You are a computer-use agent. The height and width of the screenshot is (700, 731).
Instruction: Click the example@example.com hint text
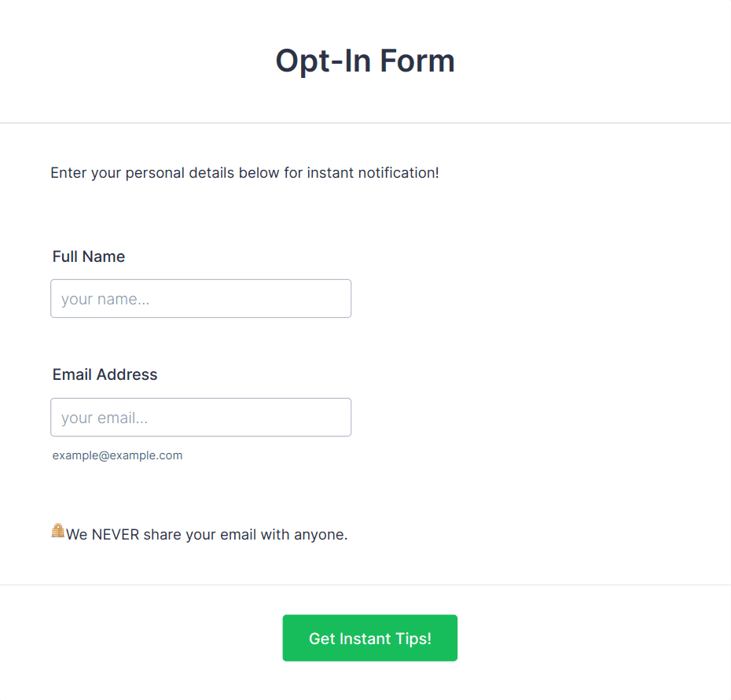pos(117,455)
